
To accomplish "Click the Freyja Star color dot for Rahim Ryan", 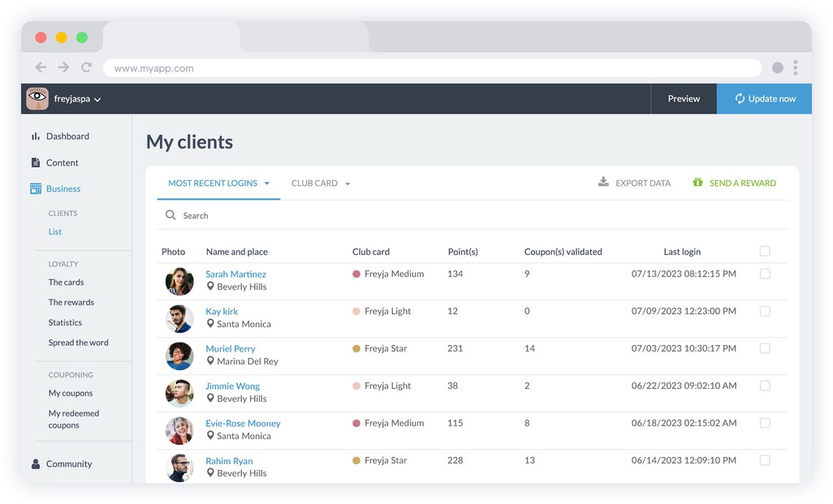I will (x=356, y=461).
